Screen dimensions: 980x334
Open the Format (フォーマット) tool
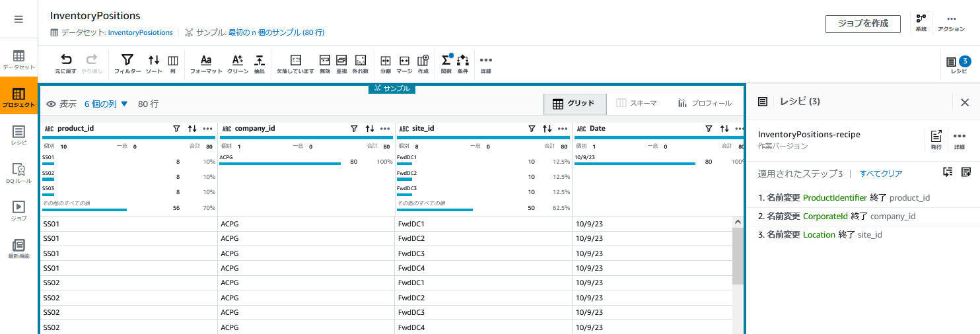(206, 63)
